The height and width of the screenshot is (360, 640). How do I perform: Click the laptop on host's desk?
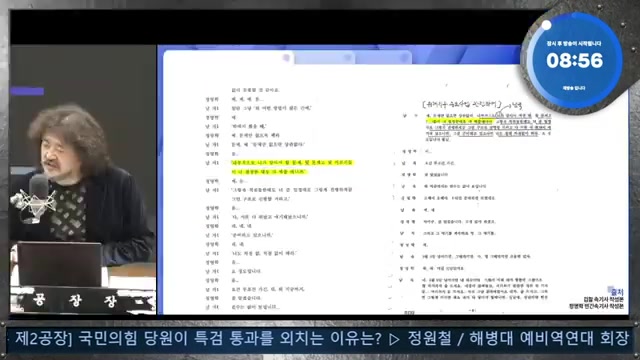click(x=60, y=264)
